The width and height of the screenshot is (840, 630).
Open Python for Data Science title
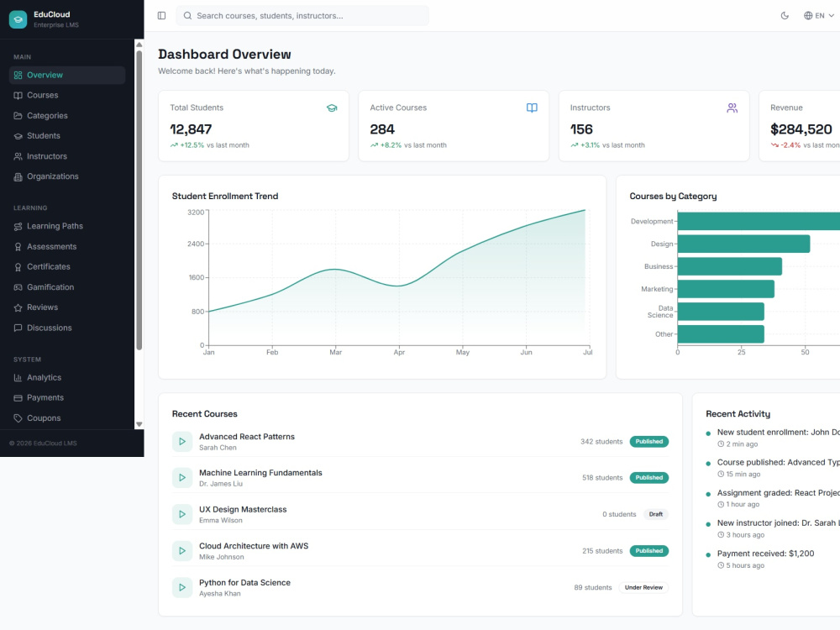click(x=244, y=582)
